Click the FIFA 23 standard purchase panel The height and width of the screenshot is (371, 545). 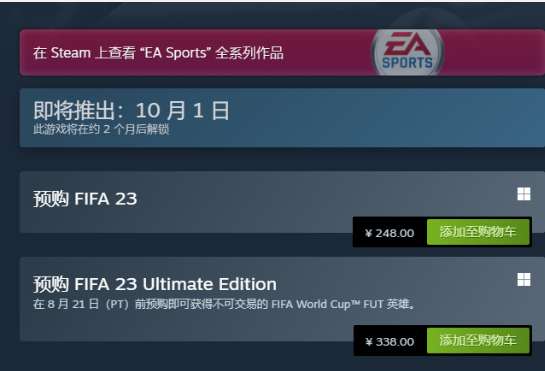(282, 202)
